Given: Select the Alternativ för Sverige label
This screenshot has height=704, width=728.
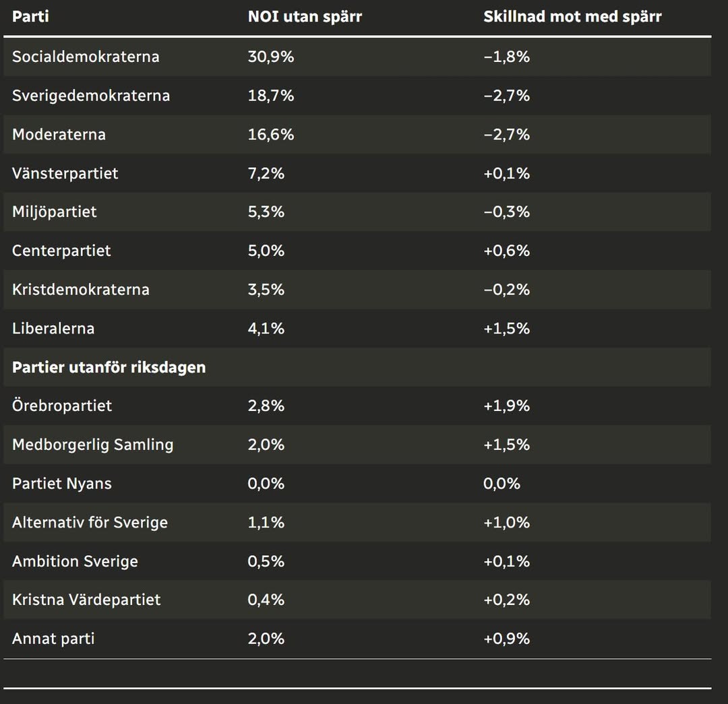Looking at the screenshot, I should tap(90, 523).
